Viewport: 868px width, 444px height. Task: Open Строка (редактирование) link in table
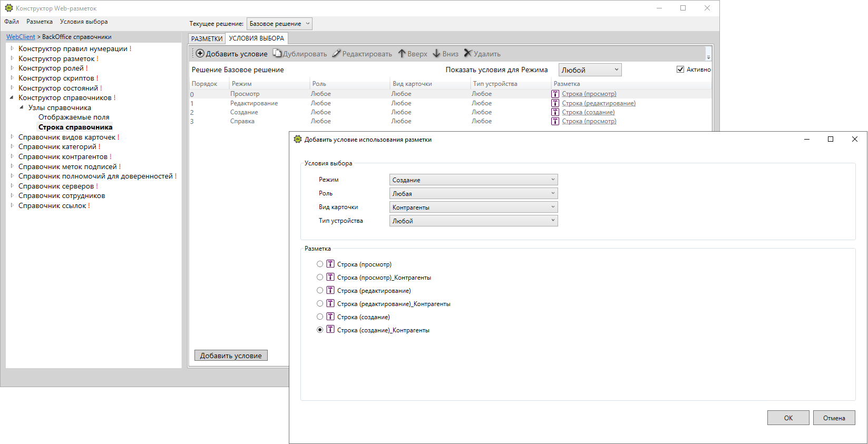(599, 103)
